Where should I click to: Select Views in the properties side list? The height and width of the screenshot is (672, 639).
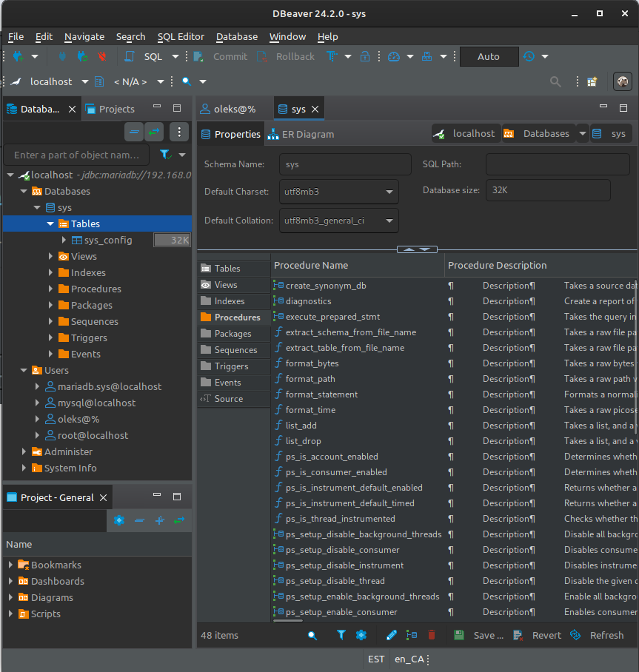click(234, 285)
